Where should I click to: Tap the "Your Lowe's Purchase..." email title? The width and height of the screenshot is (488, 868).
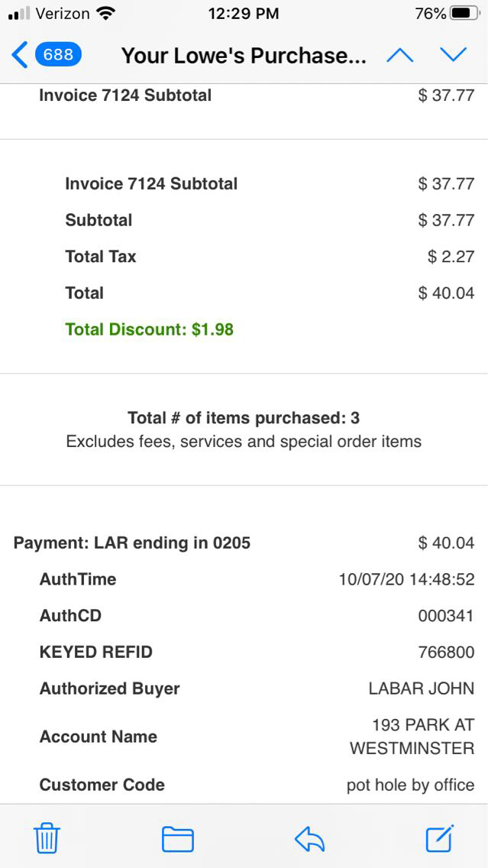tap(244, 56)
